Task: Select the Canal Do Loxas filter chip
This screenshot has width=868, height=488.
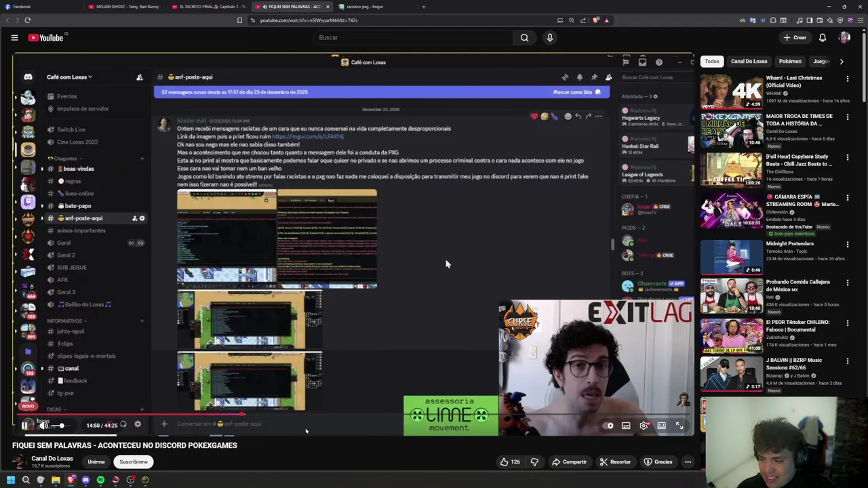Action: [749, 62]
